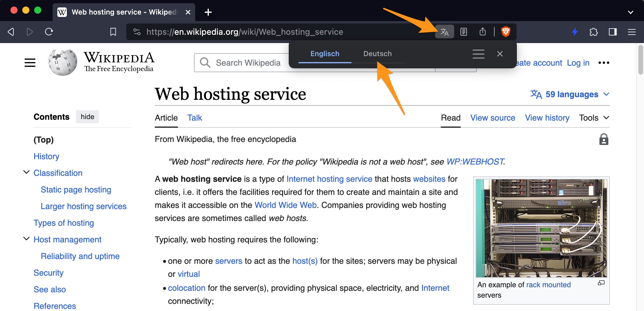
Task: Open the WP:WEBHOST link
Action: click(475, 162)
